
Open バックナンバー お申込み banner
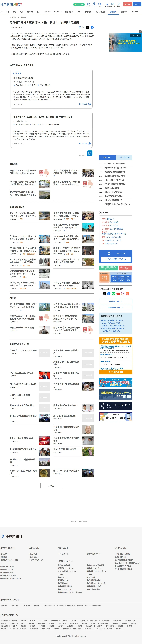(126, 268)
